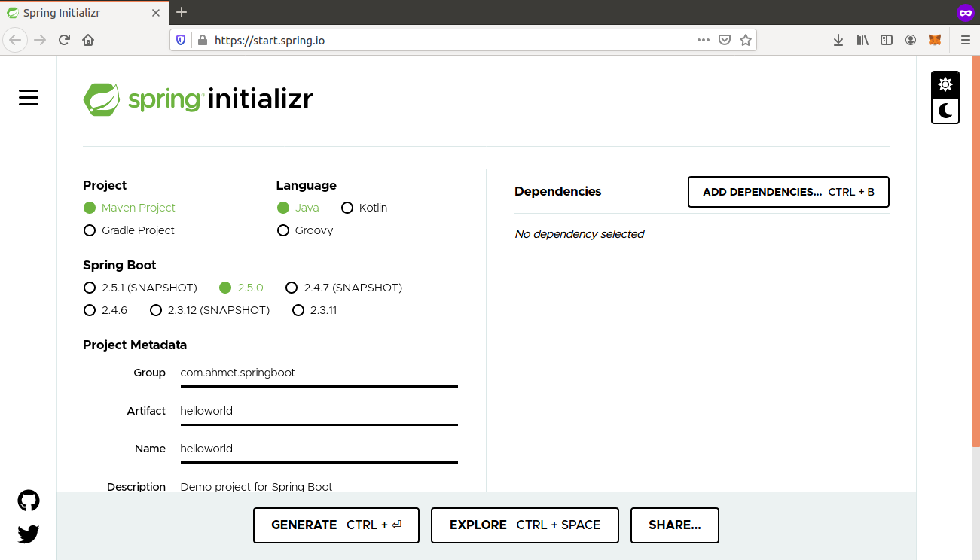Edit the Artifact field

pos(319,412)
